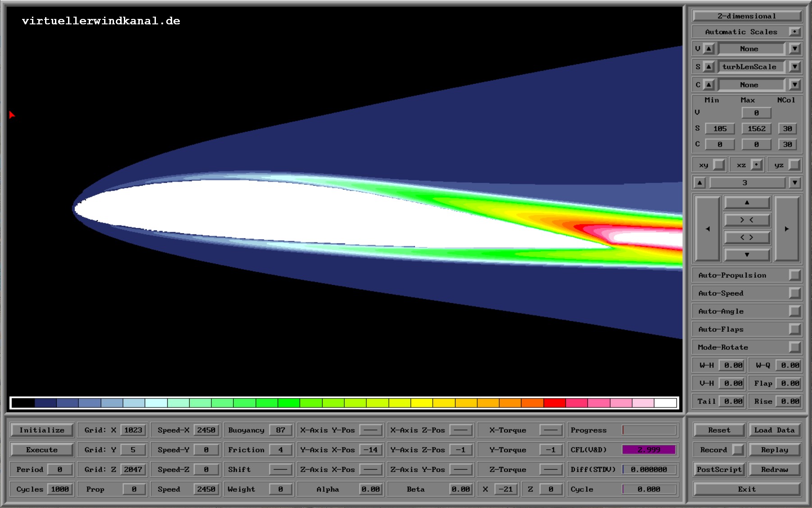
Task: Increase plane index with up arrow
Action: coord(700,183)
